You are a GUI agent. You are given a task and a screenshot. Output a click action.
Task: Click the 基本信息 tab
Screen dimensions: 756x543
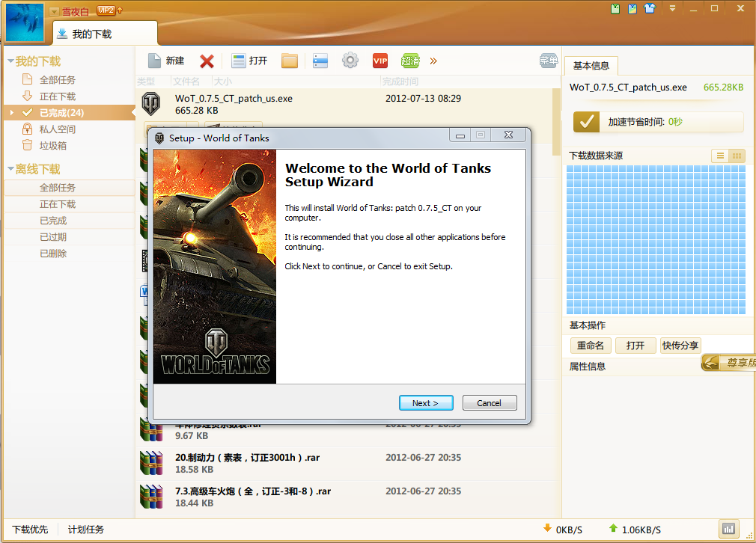tap(591, 66)
